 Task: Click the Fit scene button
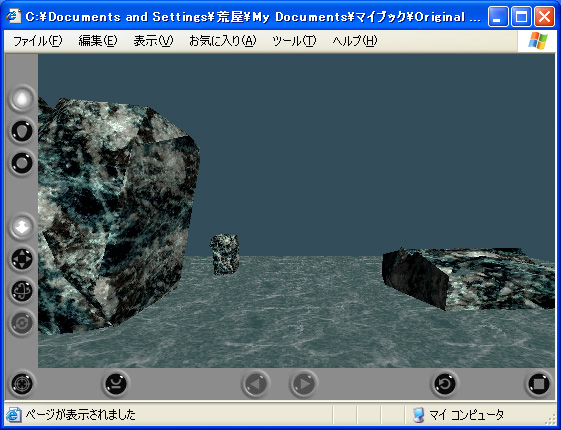point(538,384)
